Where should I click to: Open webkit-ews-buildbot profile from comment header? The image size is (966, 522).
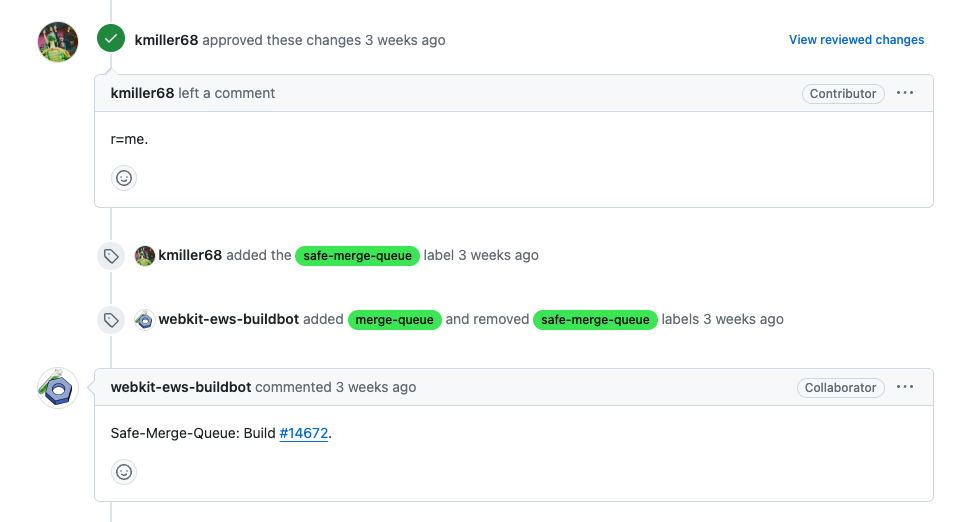coord(181,387)
